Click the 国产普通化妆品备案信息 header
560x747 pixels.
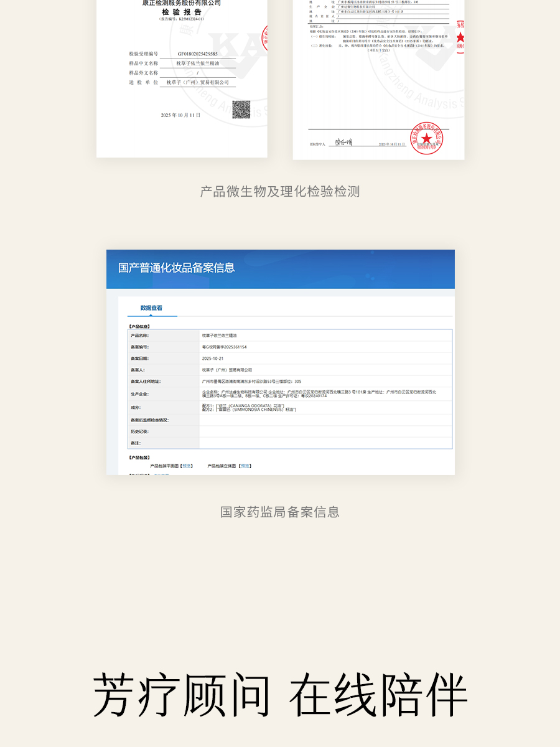[177, 268]
